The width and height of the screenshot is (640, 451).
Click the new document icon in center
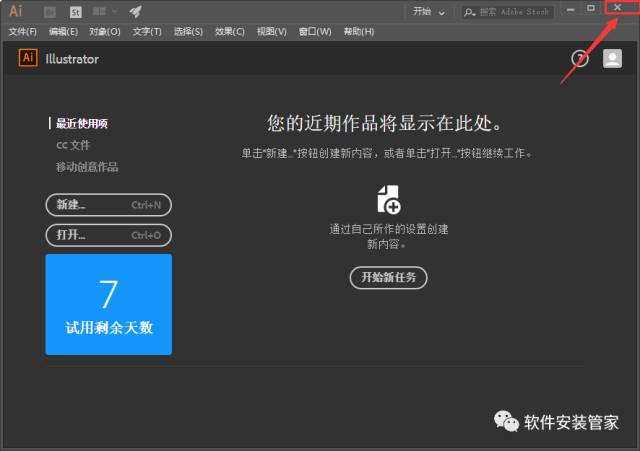[x=389, y=199]
